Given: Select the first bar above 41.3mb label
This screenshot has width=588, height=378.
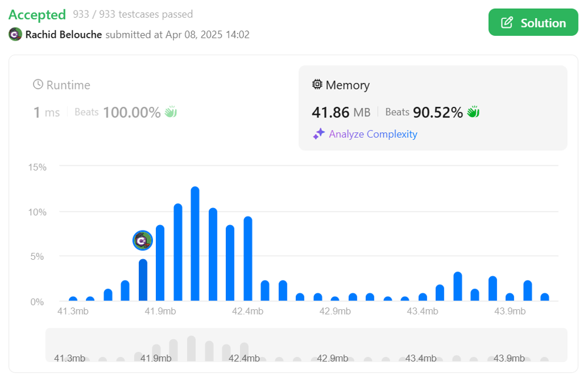Looking at the screenshot, I should [x=73, y=299].
